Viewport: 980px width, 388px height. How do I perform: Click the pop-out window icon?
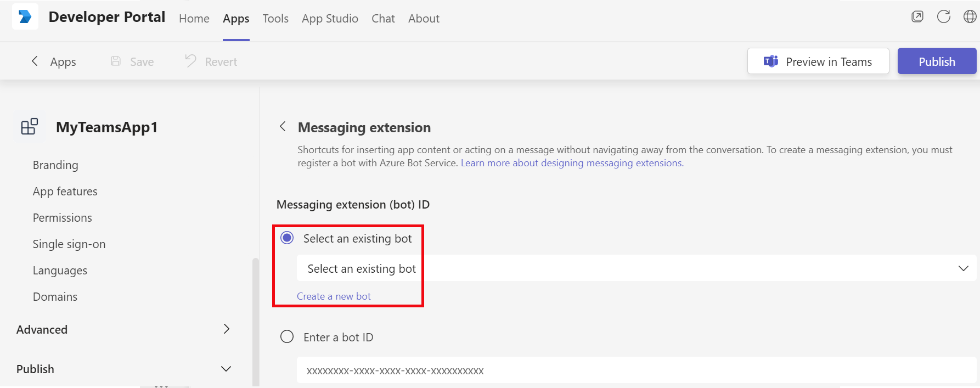pyautogui.click(x=917, y=16)
